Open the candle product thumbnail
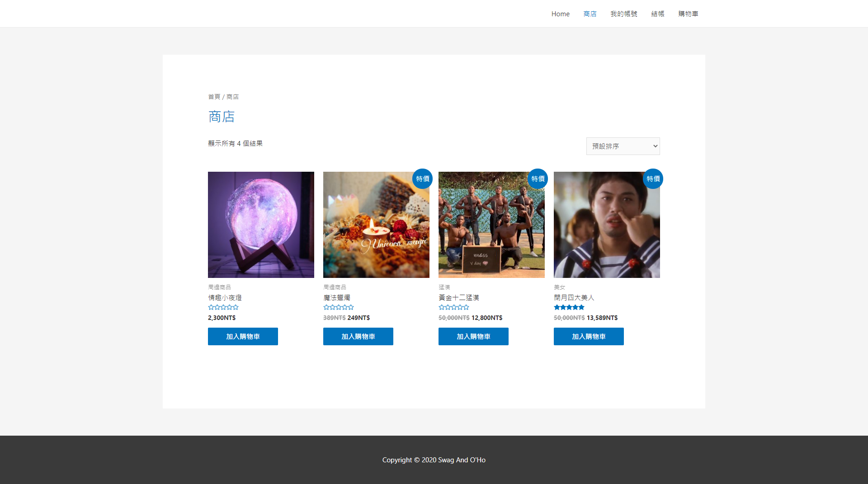The width and height of the screenshot is (868, 484). coord(376,225)
